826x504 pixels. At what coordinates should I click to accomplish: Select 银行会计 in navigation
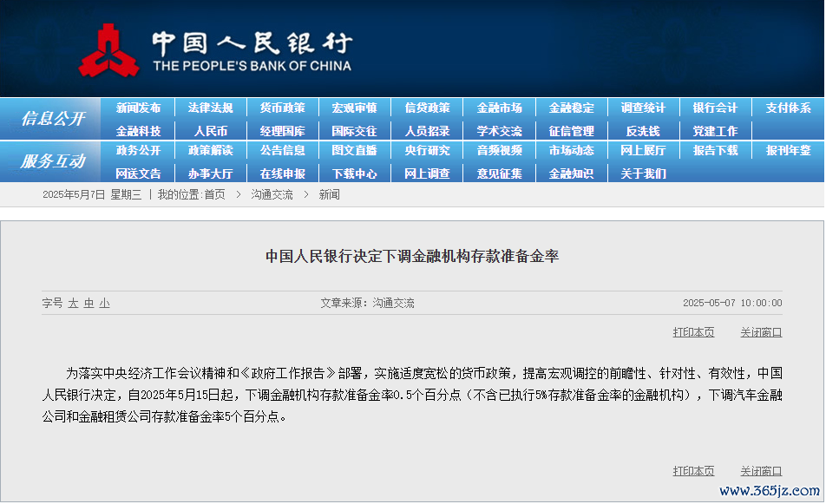click(x=715, y=108)
